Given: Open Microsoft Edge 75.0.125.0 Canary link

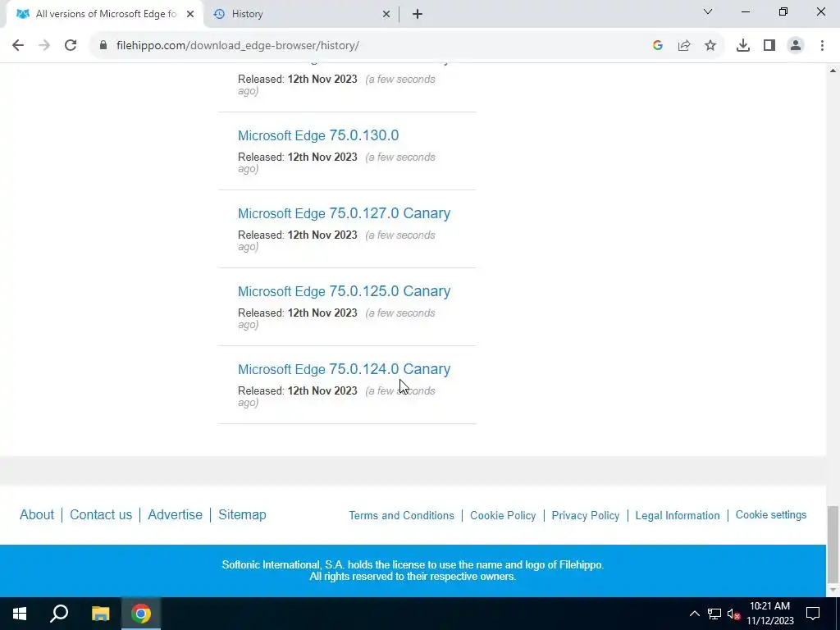Looking at the screenshot, I should pos(344,291).
